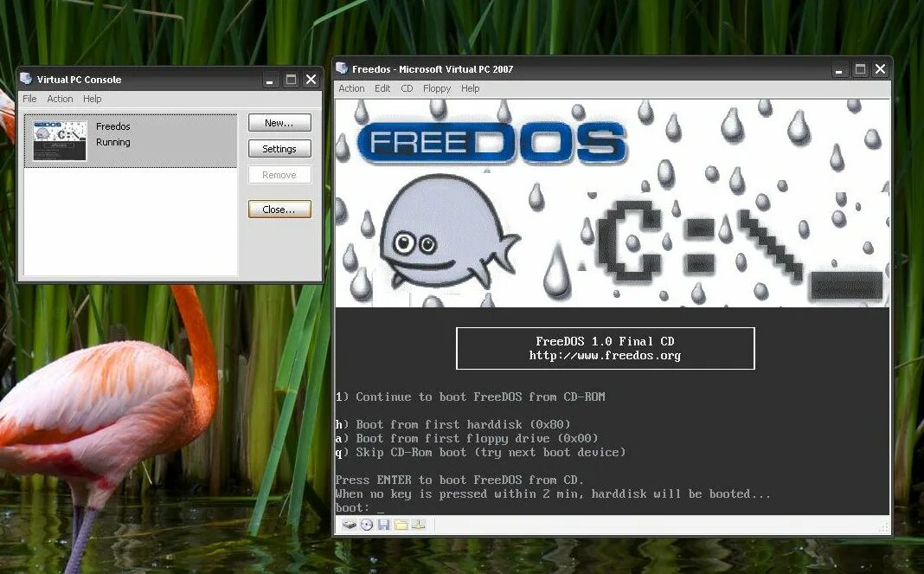Click the 'FreeDOS 1.0 Final CD' heading
Image resolution: width=924 pixels, height=574 pixels.
605,342
